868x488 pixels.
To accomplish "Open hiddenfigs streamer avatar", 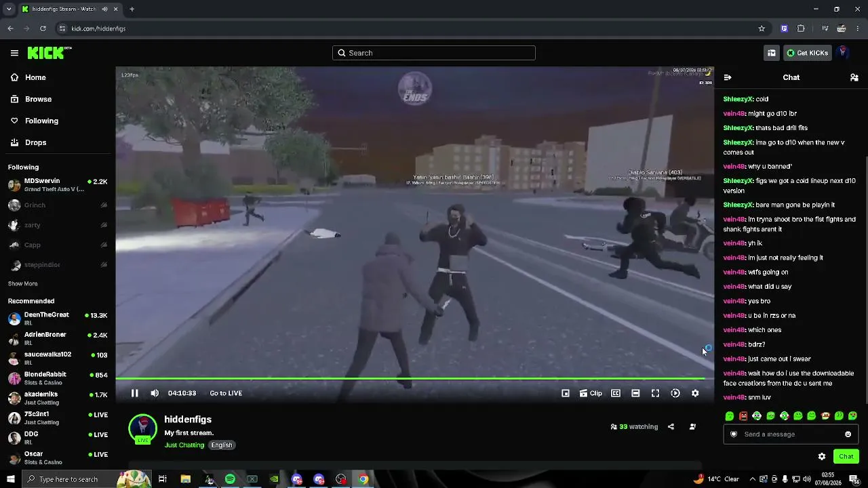I will point(142,428).
